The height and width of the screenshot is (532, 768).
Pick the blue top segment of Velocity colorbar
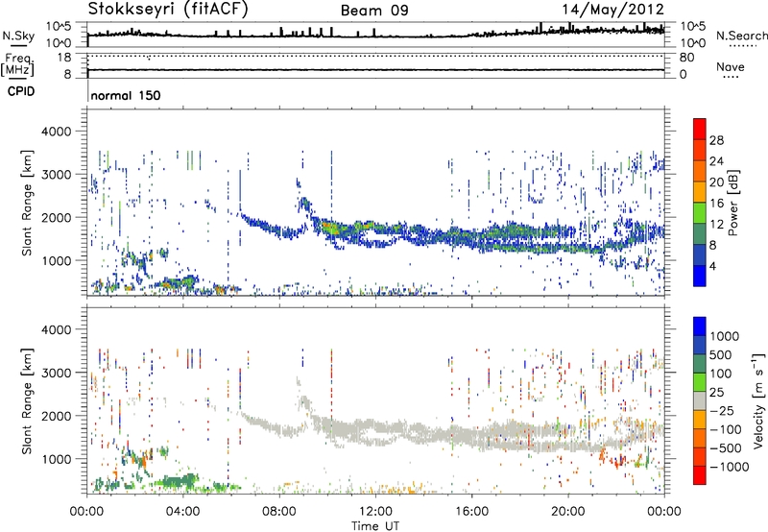700,326
